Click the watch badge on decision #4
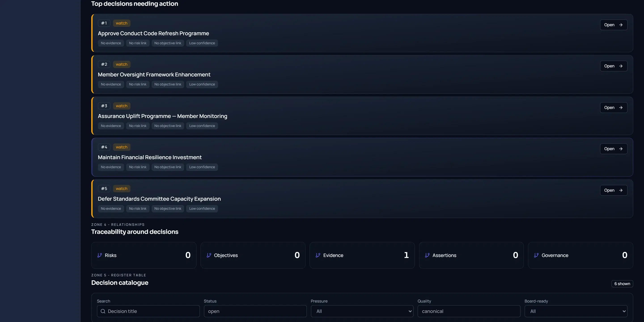644x322 pixels. click(x=121, y=147)
